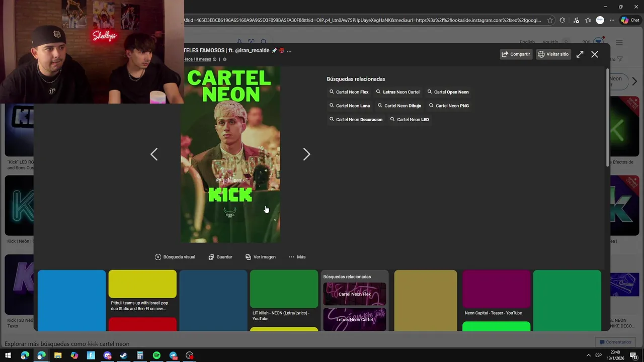644x362 pixels.
Task: Open the Bing hamburger menu
Action: pyautogui.click(x=619, y=42)
